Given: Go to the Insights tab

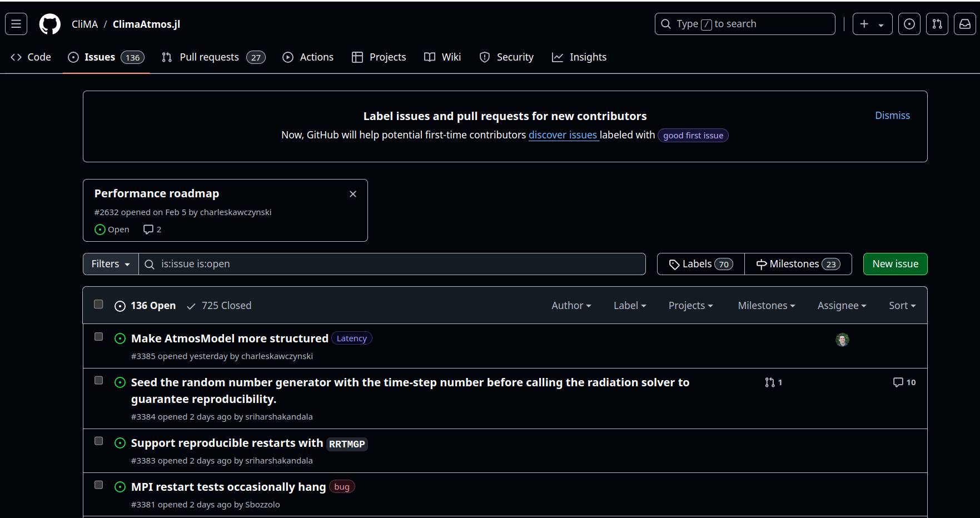Looking at the screenshot, I should tap(579, 57).
